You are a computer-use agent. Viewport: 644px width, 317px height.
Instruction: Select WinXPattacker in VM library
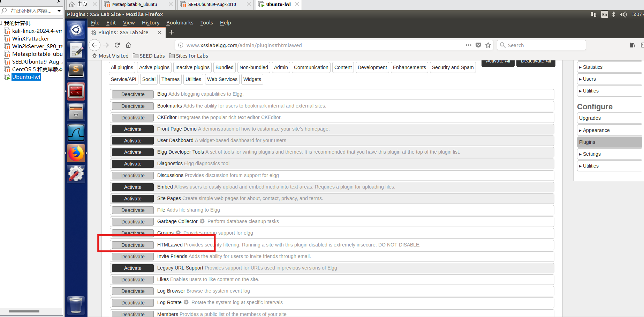click(27, 38)
